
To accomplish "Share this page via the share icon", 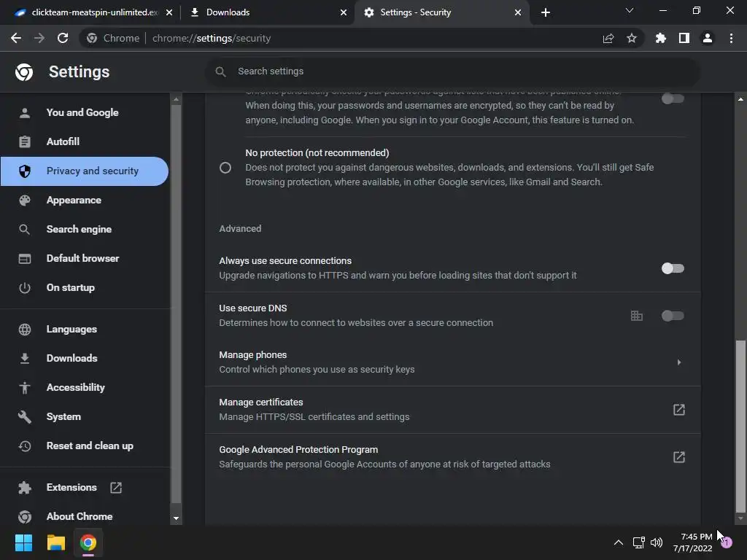I will [x=608, y=38].
